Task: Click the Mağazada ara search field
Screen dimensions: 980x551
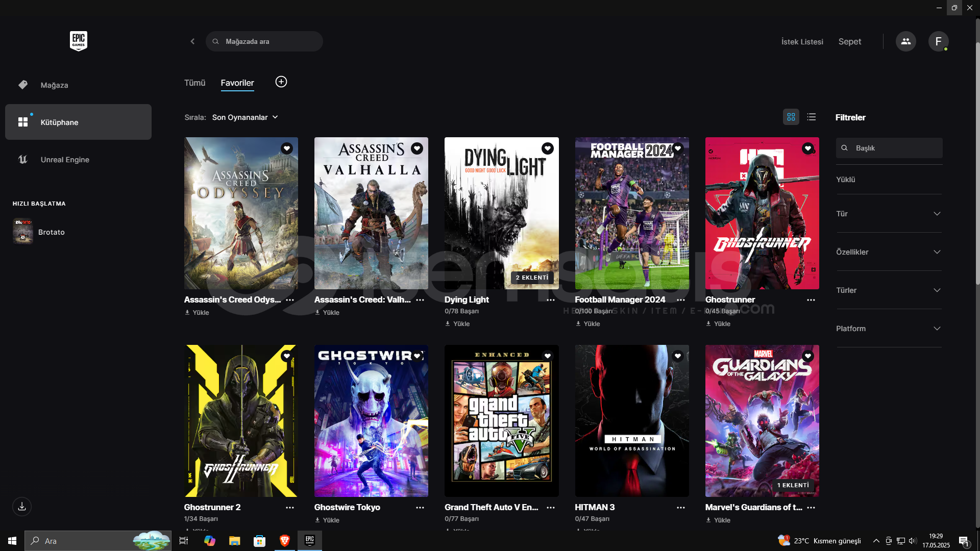Action: click(x=264, y=41)
